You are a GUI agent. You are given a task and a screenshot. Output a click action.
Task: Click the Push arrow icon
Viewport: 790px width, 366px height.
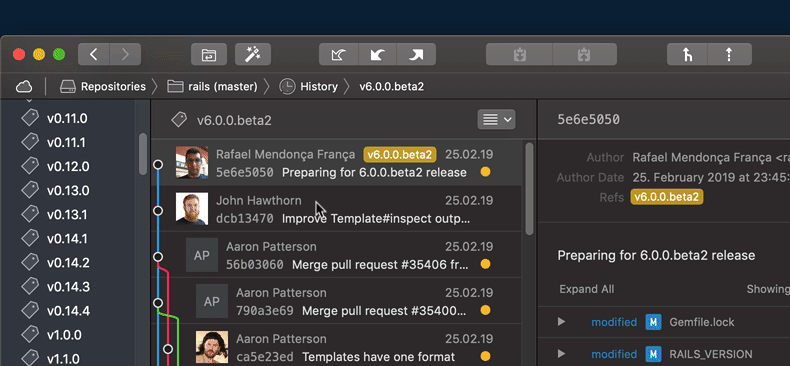[x=416, y=54]
